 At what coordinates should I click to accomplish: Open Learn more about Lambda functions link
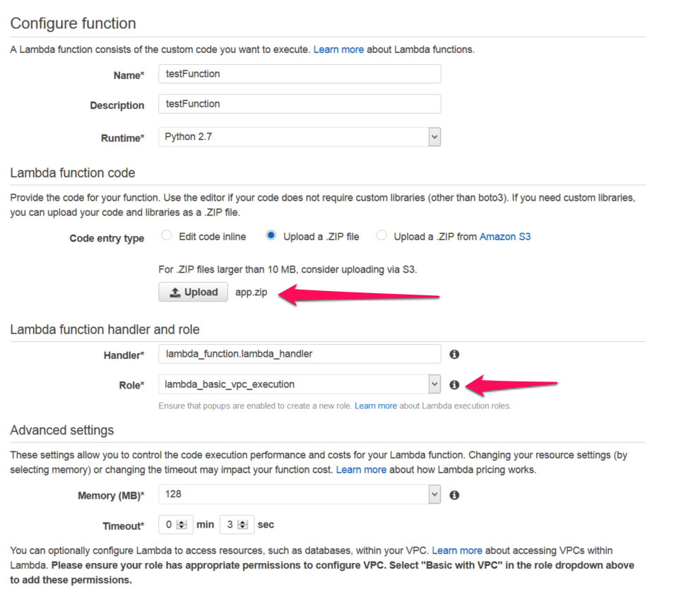coord(338,49)
